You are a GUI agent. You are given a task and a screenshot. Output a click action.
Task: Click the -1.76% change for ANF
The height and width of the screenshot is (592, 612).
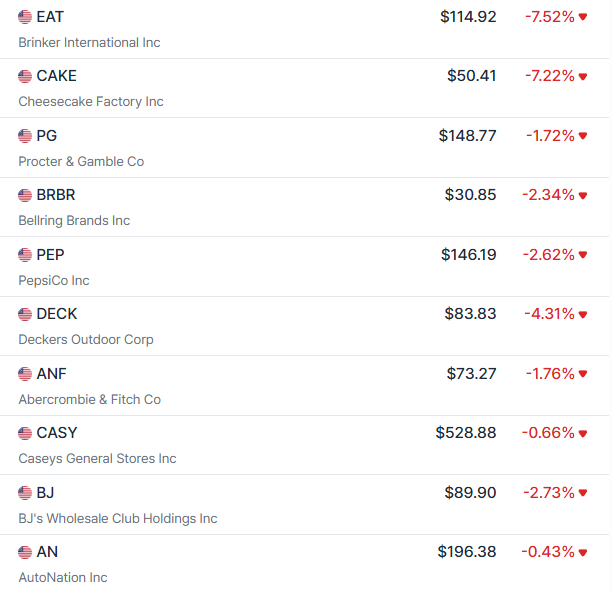tap(549, 374)
